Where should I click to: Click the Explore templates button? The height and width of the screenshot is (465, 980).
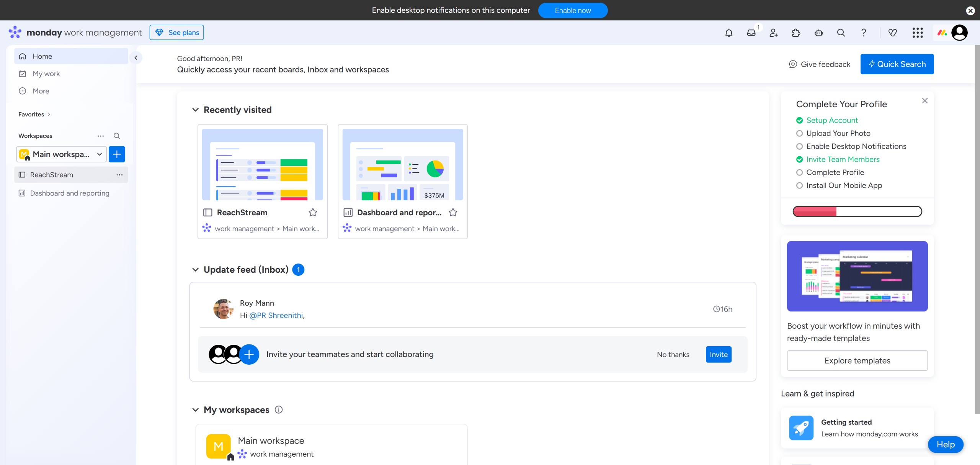point(857,360)
